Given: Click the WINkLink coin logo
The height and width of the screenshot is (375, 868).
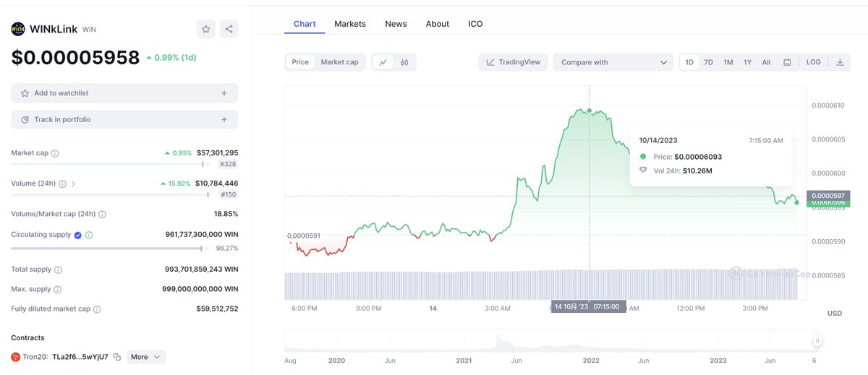Looking at the screenshot, I should 18,29.
